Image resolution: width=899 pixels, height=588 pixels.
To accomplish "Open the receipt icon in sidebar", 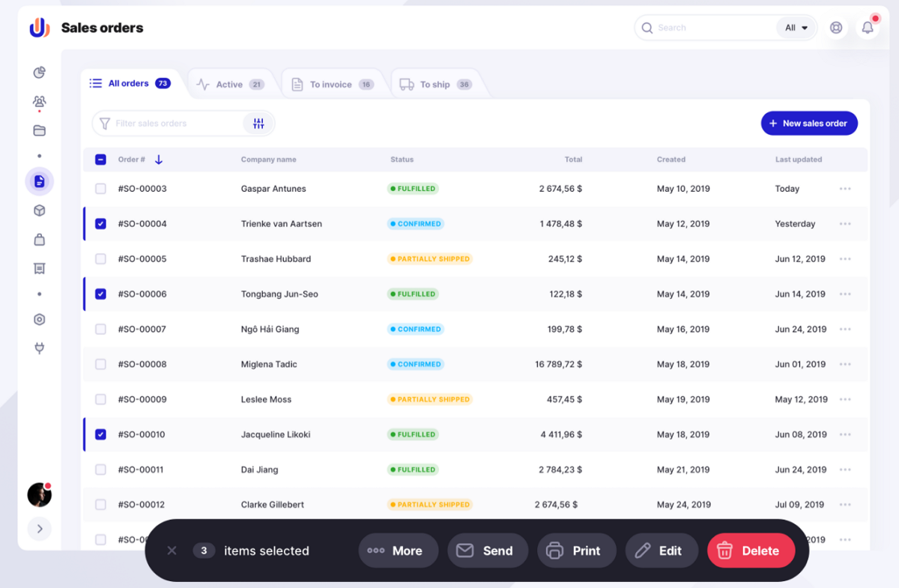I will pos(40,268).
